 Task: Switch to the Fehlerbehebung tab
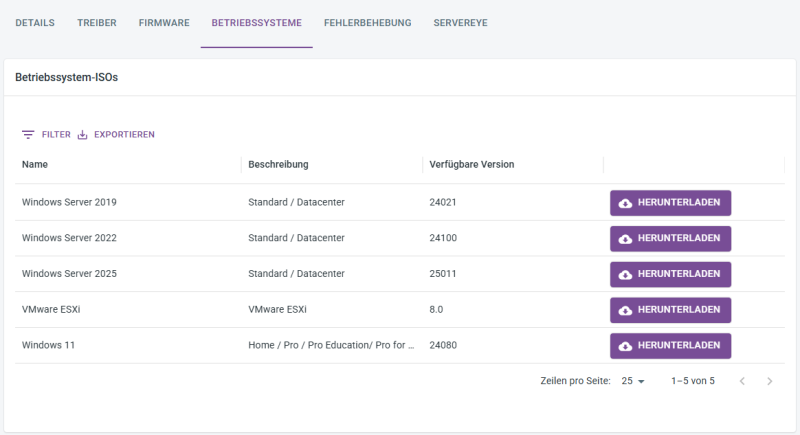[x=367, y=23]
